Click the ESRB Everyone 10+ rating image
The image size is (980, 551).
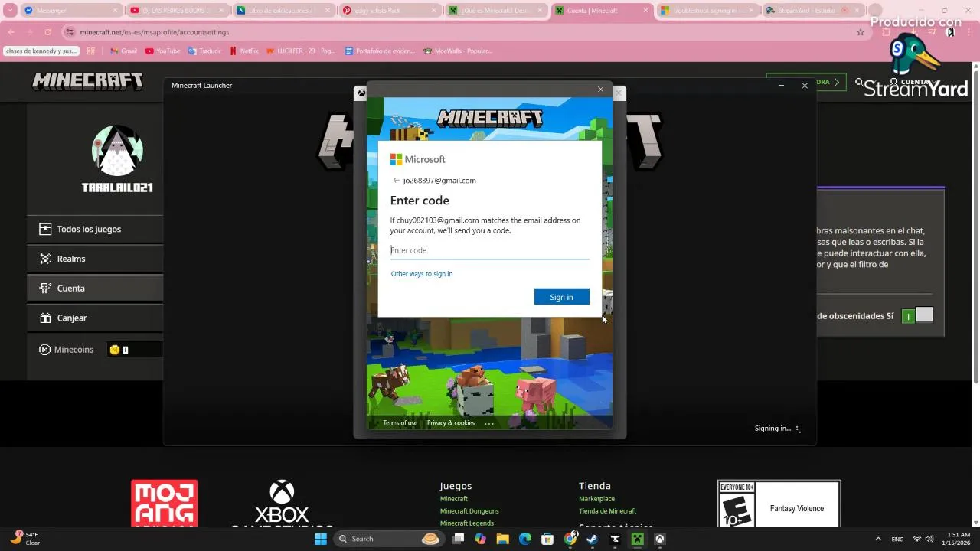pyautogui.click(x=779, y=503)
